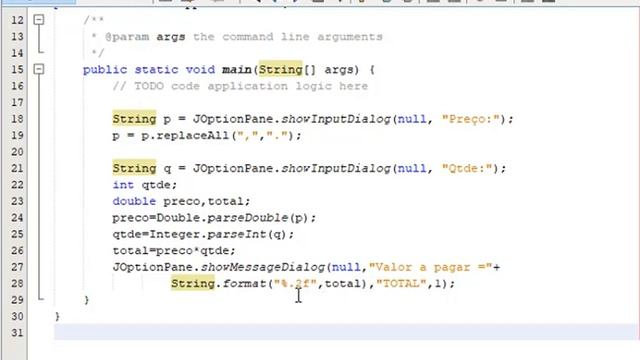Click line number 27 in the gutter

point(17,267)
